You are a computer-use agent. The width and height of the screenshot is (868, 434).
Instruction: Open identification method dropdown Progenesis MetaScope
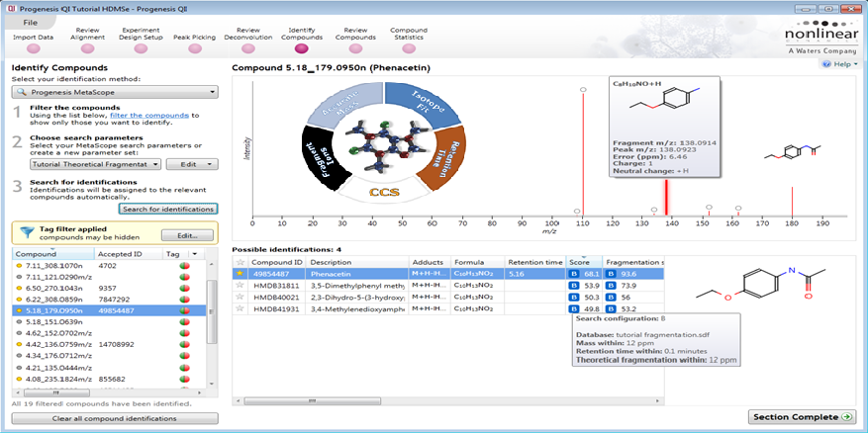coord(115,92)
